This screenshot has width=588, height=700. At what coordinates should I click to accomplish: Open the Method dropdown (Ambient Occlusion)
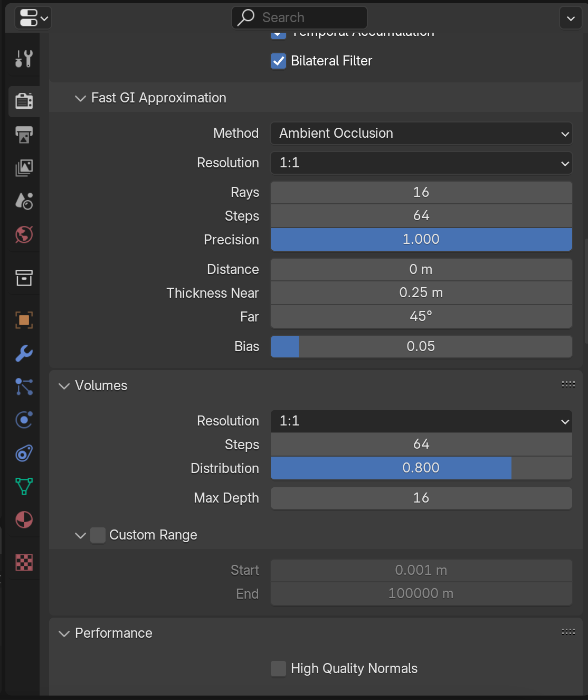point(421,134)
